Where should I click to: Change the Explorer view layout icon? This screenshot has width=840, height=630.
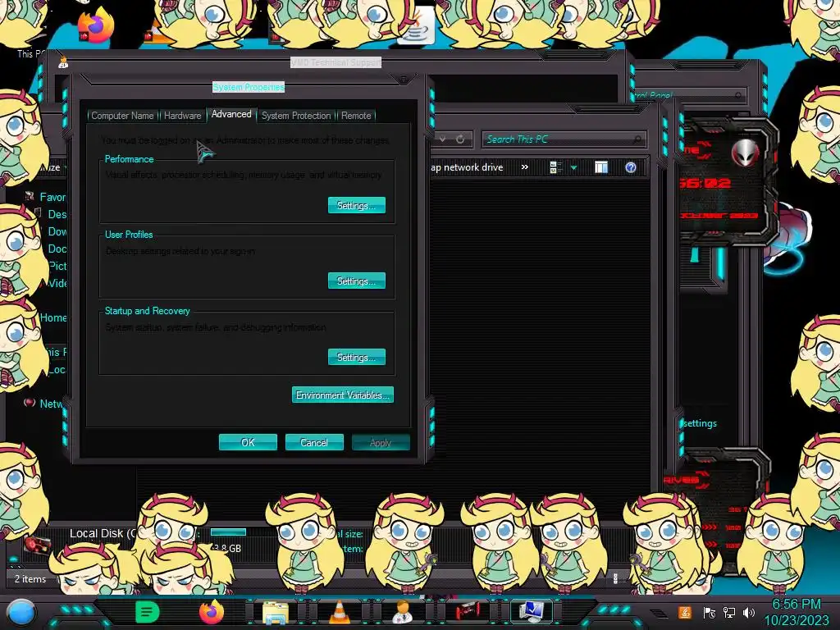(x=555, y=167)
